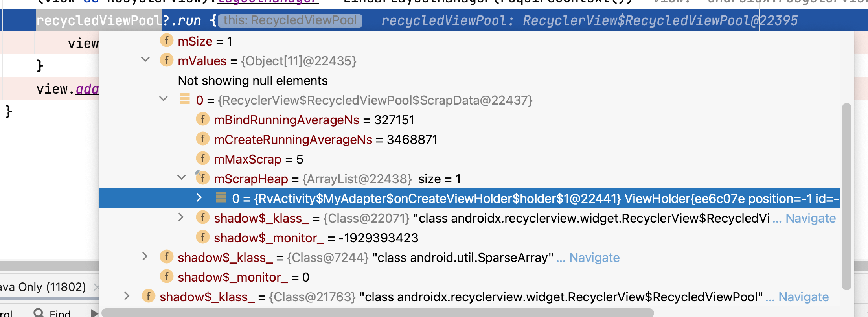Expand shadow$_klass_ for android.util.SparseArray
The width and height of the screenshot is (868, 317).
point(145,257)
